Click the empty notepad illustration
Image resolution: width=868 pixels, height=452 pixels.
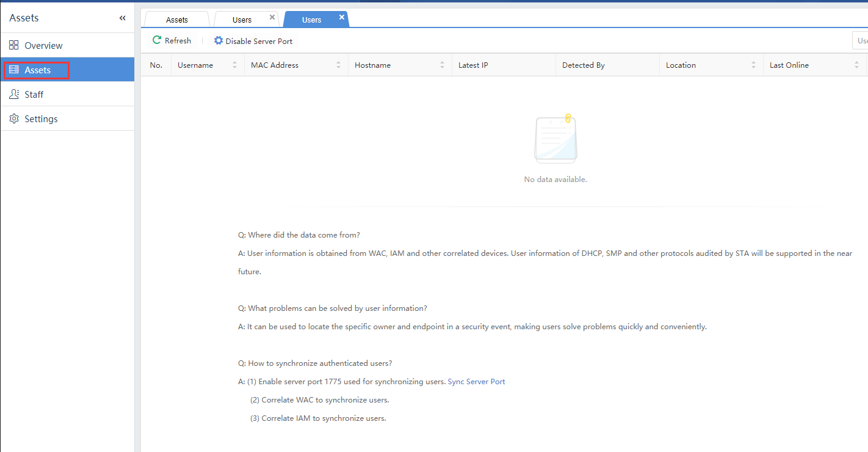(555, 139)
